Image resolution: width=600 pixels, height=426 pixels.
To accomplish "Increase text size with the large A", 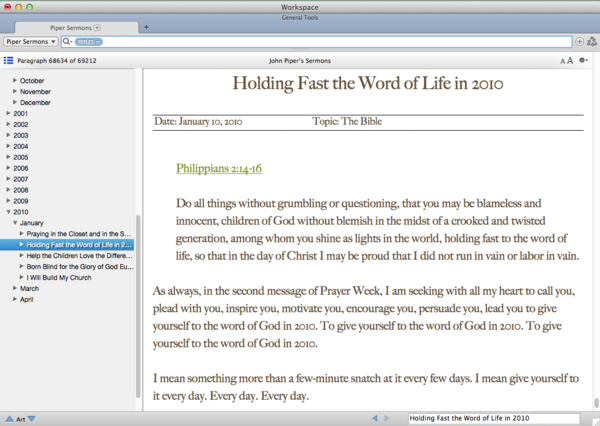I will tap(570, 60).
